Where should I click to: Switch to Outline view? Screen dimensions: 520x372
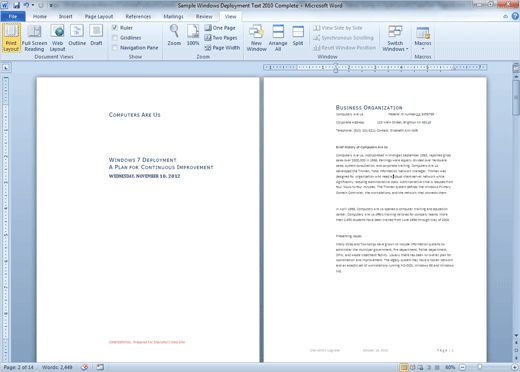pyautogui.click(x=77, y=35)
